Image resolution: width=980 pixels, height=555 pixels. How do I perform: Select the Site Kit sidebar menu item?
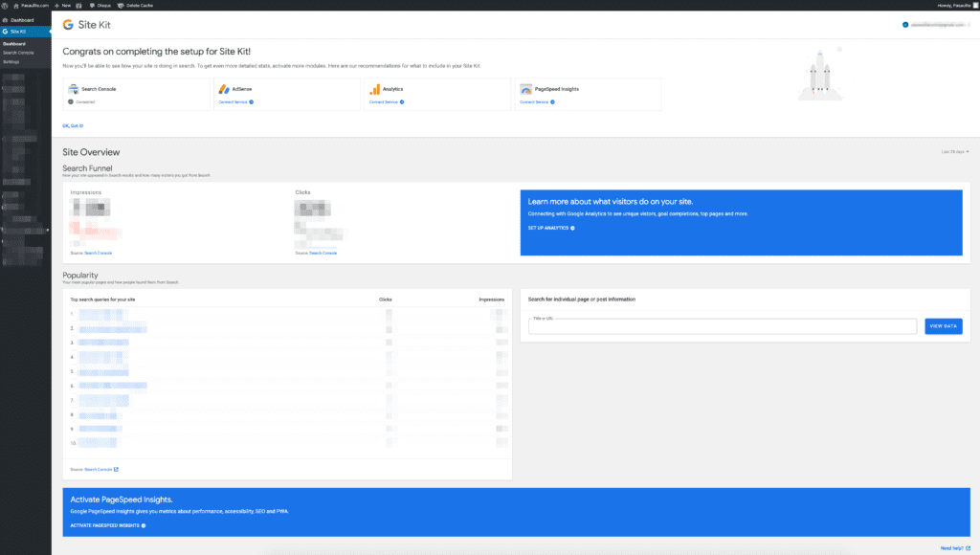pos(26,32)
